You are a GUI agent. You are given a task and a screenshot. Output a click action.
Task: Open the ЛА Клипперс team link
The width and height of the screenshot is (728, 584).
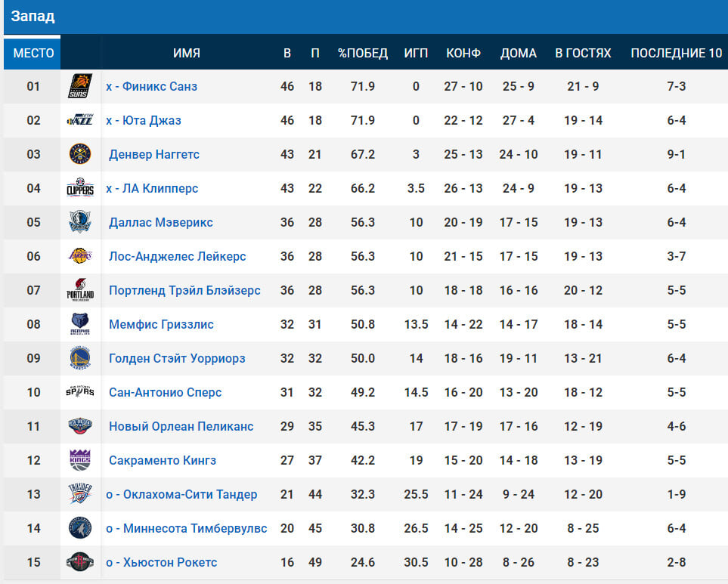(152, 188)
